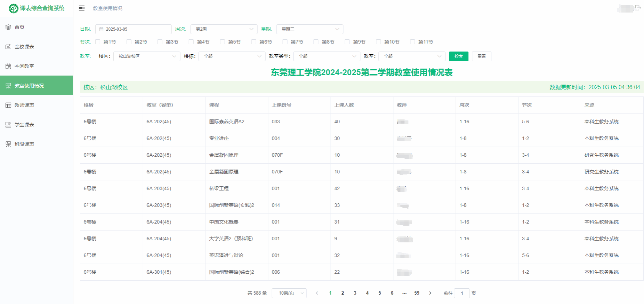Viewport: 644px width, 304px height.
Task: Check the 第1节 checkbox
Action: 98,42
